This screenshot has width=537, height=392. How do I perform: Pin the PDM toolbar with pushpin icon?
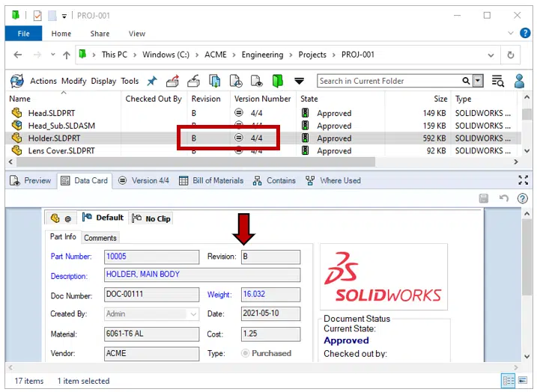[x=152, y=81]
